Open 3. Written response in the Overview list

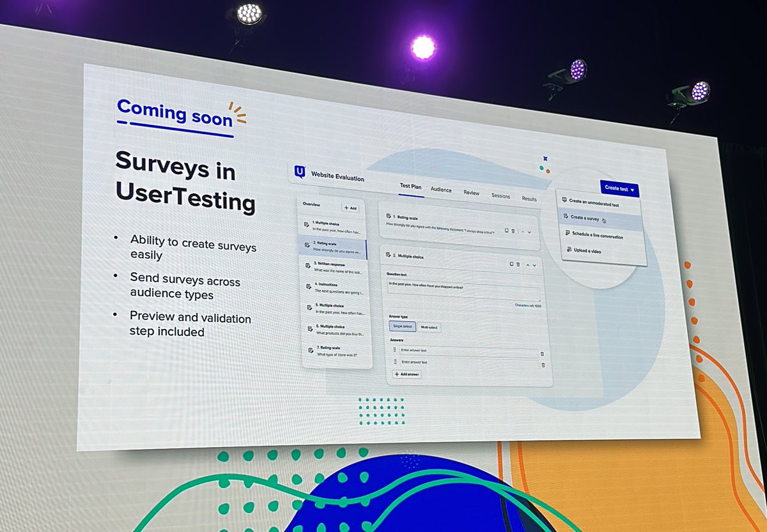click(x=333, y=267)
